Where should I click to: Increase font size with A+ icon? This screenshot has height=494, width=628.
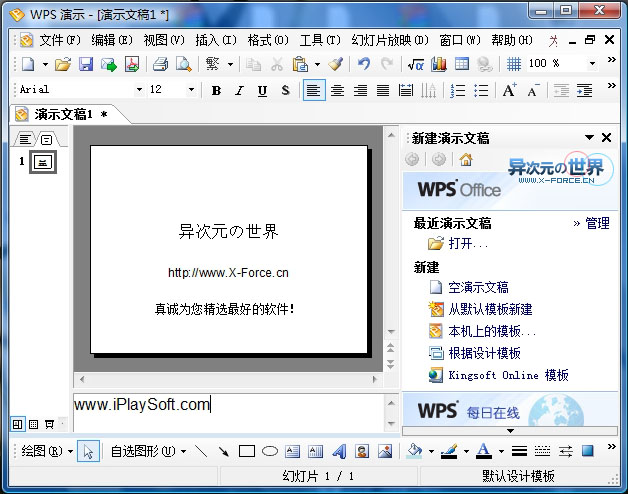[509, 91]
